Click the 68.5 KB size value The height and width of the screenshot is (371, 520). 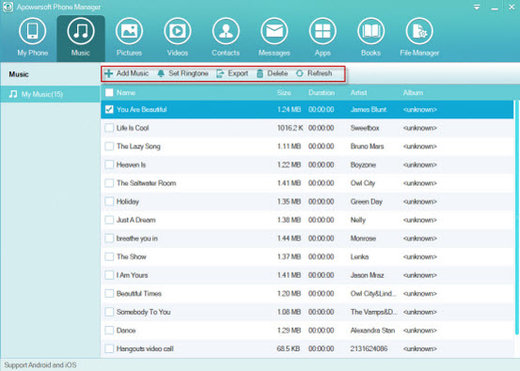point(288,349)
